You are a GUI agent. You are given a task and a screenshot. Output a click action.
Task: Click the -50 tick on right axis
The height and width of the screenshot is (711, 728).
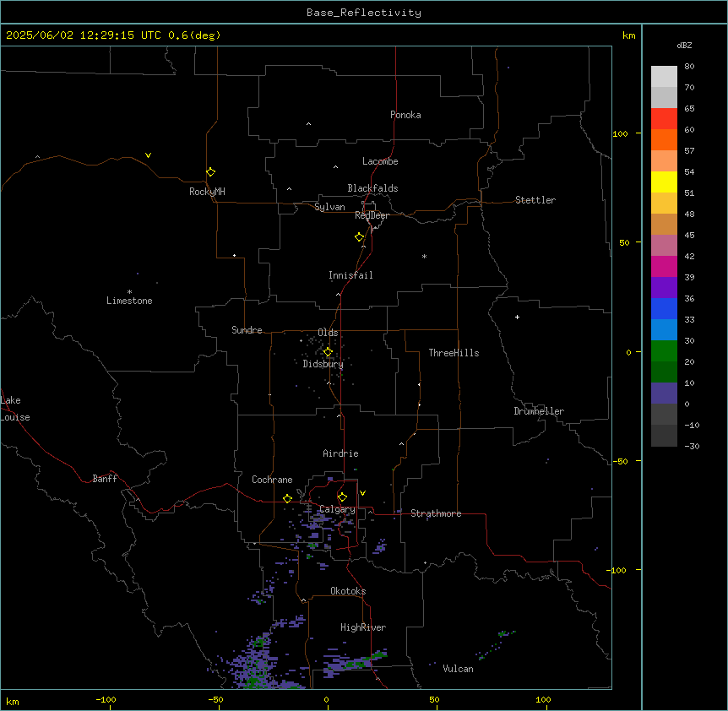point(620,461)
